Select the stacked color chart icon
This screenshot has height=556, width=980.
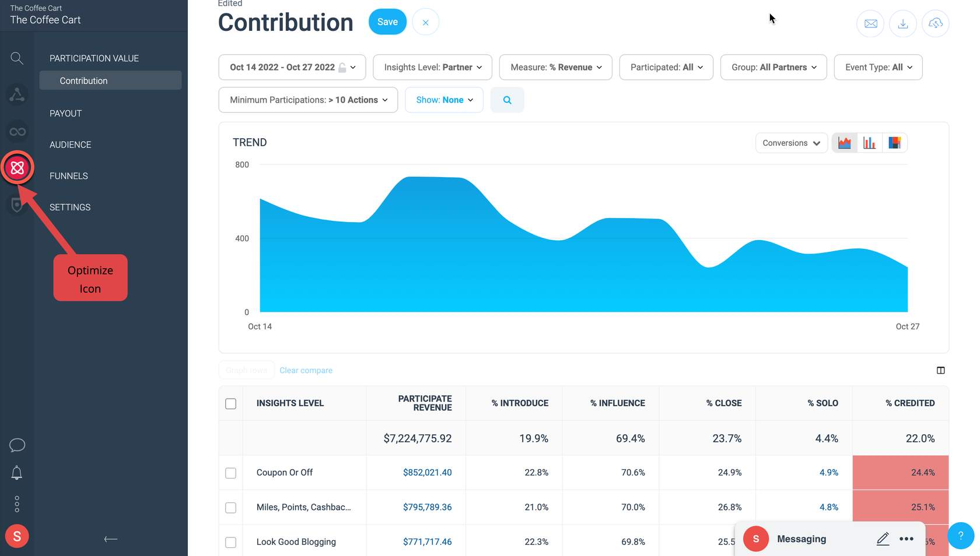pos(894,143)
